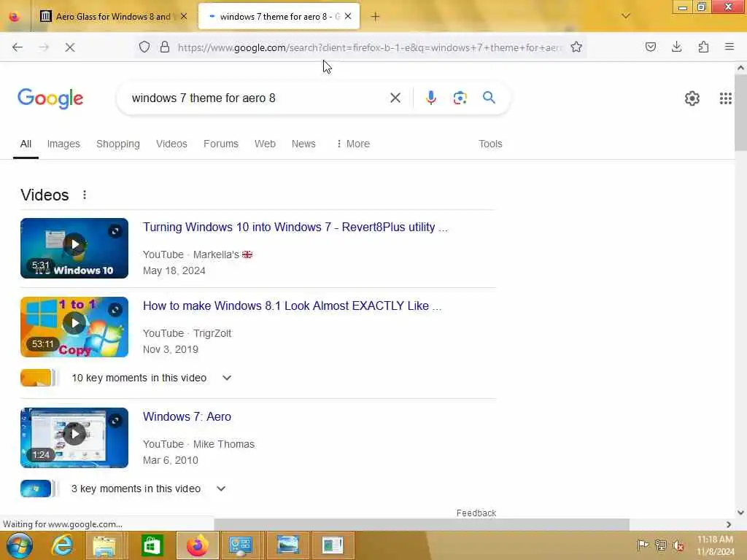Open File Explorer from the taskbar
747x560 pixels.
tap(104, 545)
